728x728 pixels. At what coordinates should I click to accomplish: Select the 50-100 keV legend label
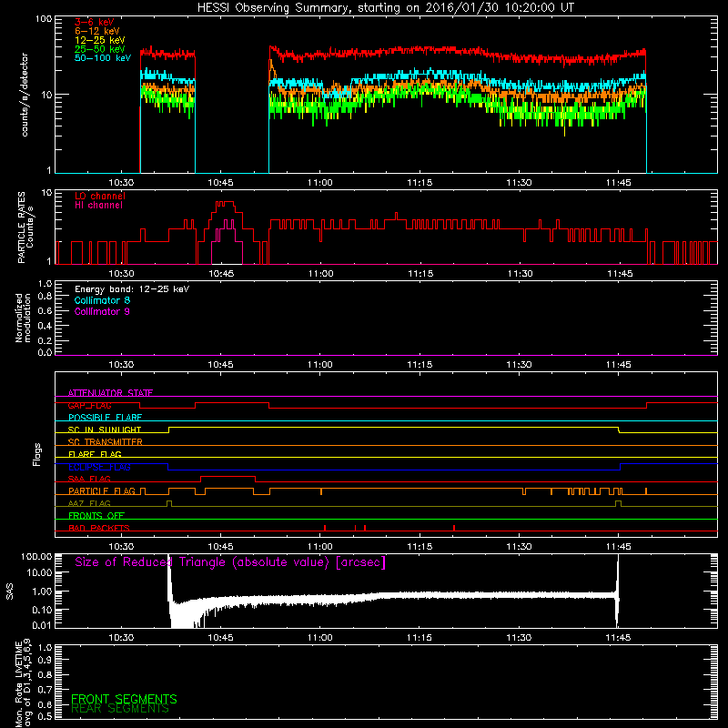click(103, 58)
